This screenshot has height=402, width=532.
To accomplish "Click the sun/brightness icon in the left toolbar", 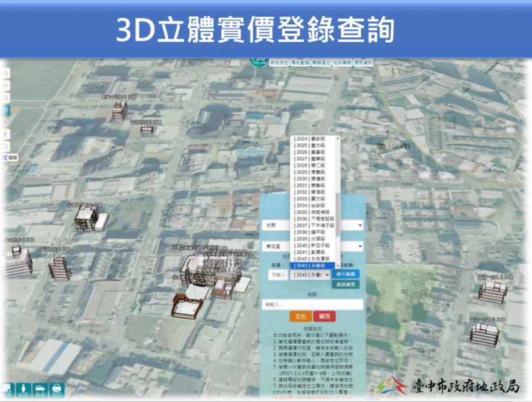I will pyautogui.click(x=7, y=85).
